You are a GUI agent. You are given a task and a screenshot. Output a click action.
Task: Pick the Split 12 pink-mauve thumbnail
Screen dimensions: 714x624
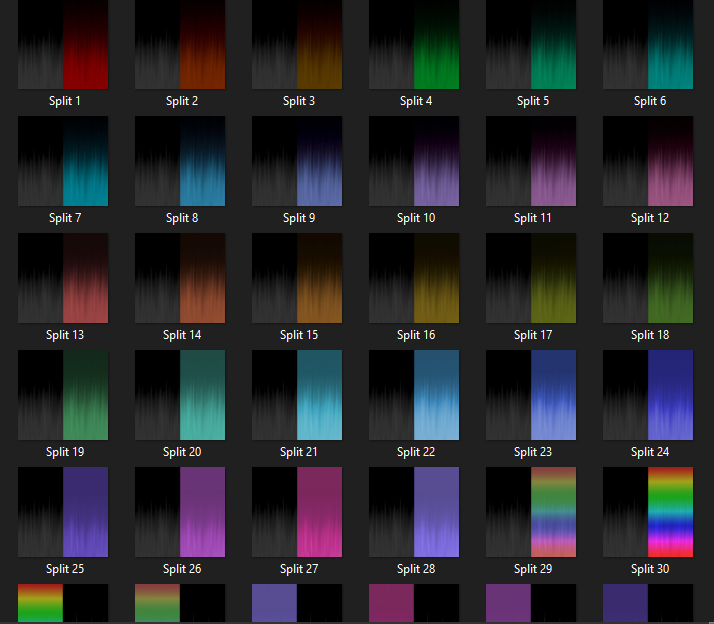click(648, 161)
